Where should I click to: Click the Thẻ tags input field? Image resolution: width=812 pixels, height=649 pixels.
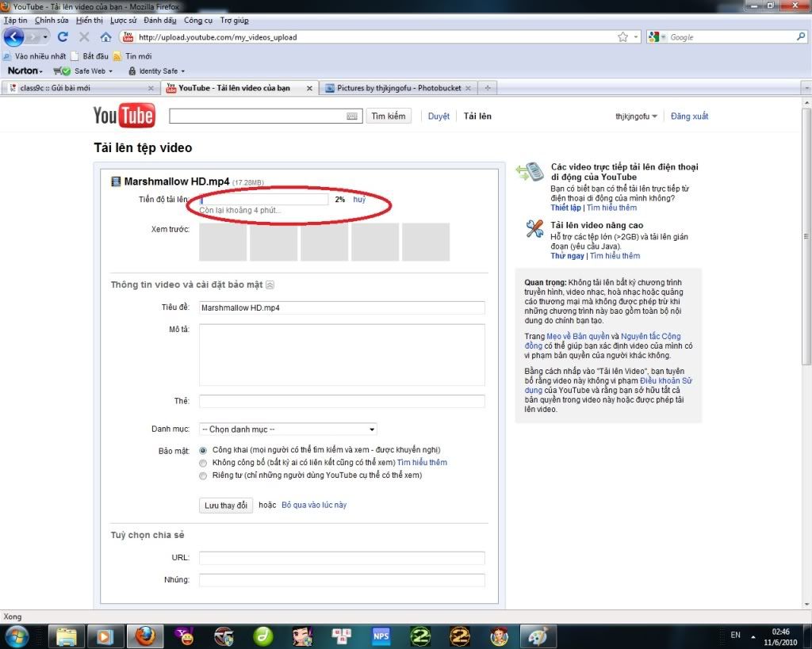point(342,401)
